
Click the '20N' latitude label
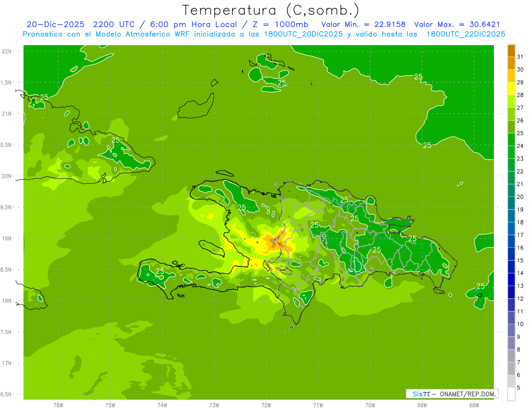click(x=8, y=176)
